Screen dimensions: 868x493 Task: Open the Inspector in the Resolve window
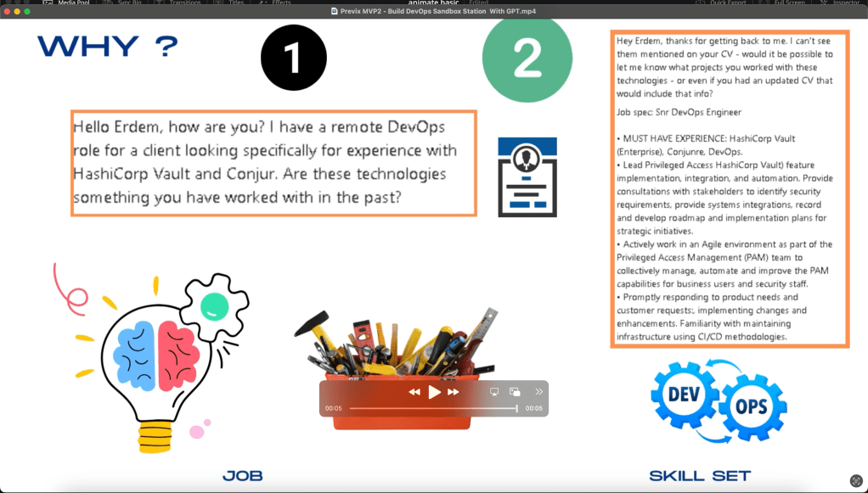(840, 3)
